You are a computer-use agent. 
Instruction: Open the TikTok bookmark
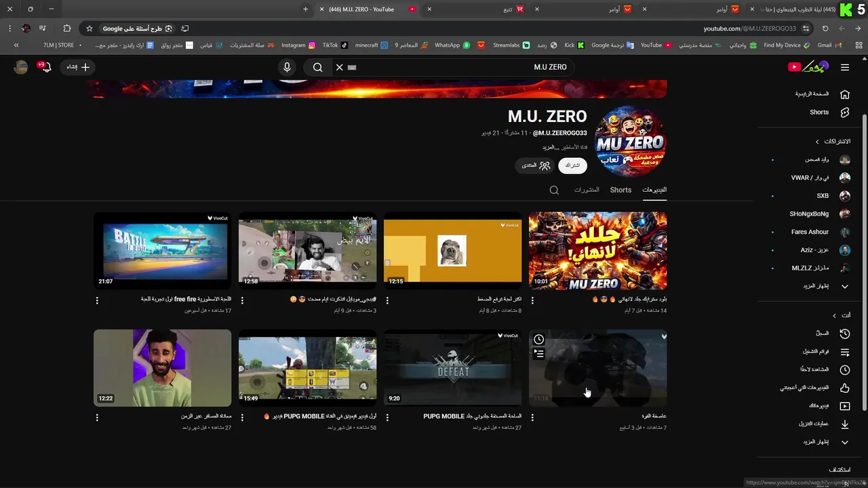[x=335, y=45]
